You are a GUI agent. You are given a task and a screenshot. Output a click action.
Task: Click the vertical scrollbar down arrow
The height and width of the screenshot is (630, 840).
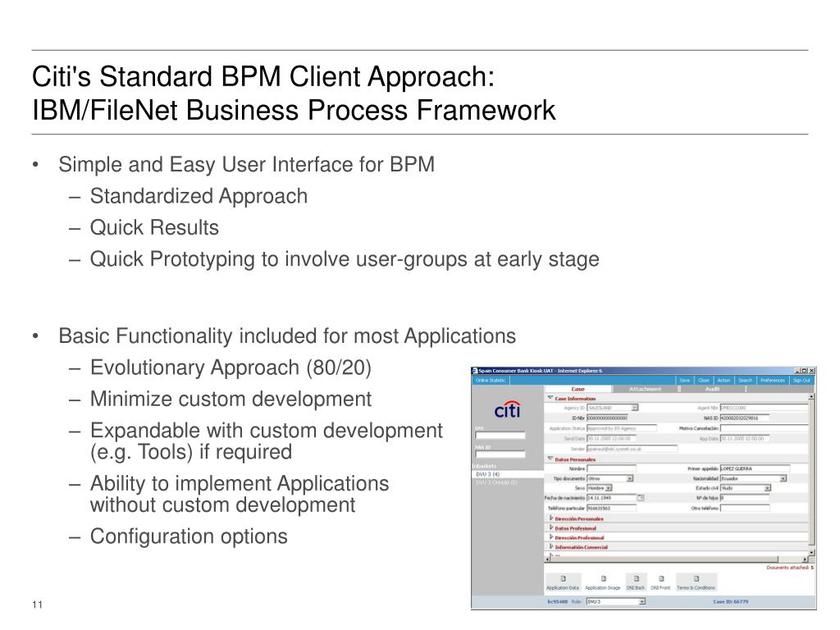811,552
